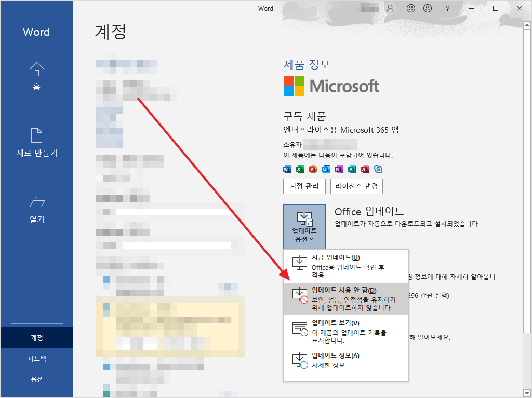Minimize the Word window
The width and height of the screenshot is (532, 398).
coord(472,8)
